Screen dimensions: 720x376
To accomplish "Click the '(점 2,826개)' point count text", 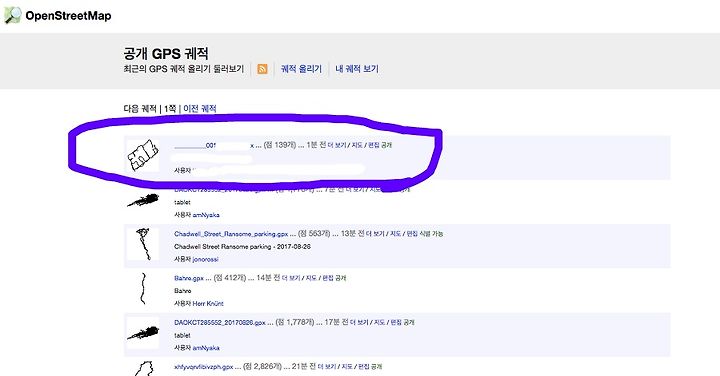I will (262, 367).
